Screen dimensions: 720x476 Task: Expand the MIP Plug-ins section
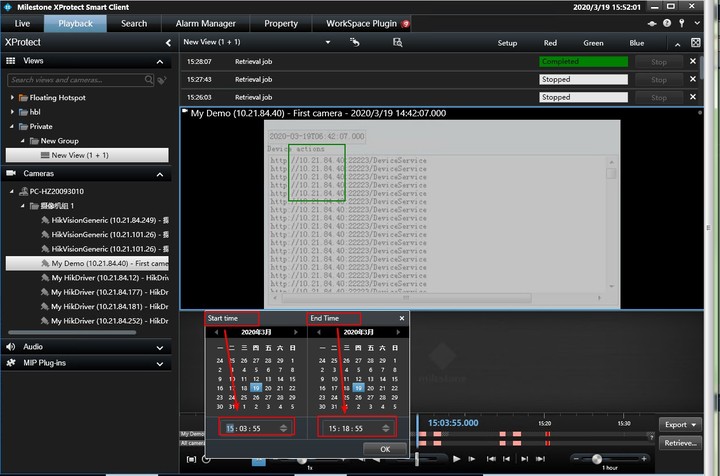tap(160, 362)
